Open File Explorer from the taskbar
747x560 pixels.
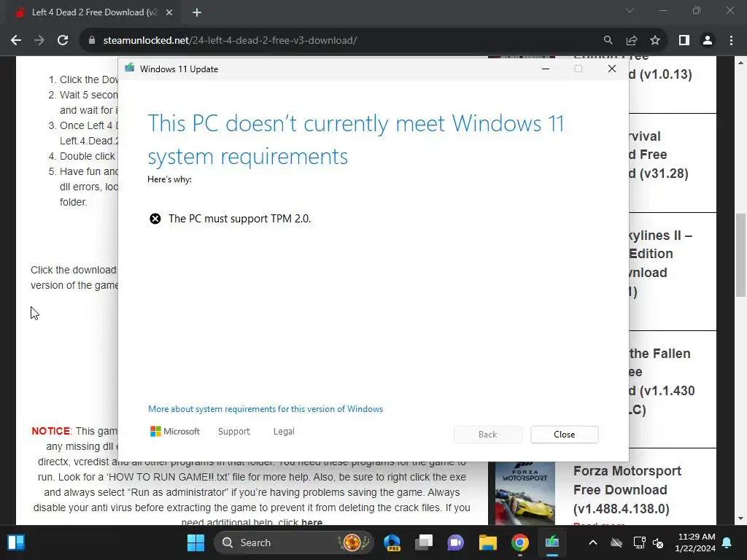click(487, 542)
